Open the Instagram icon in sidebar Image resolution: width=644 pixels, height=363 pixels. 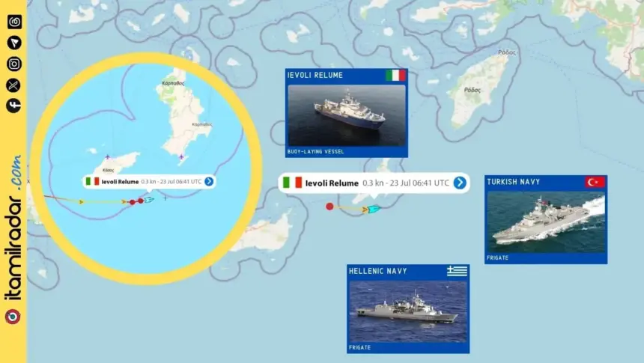click(x=14, y=64)
